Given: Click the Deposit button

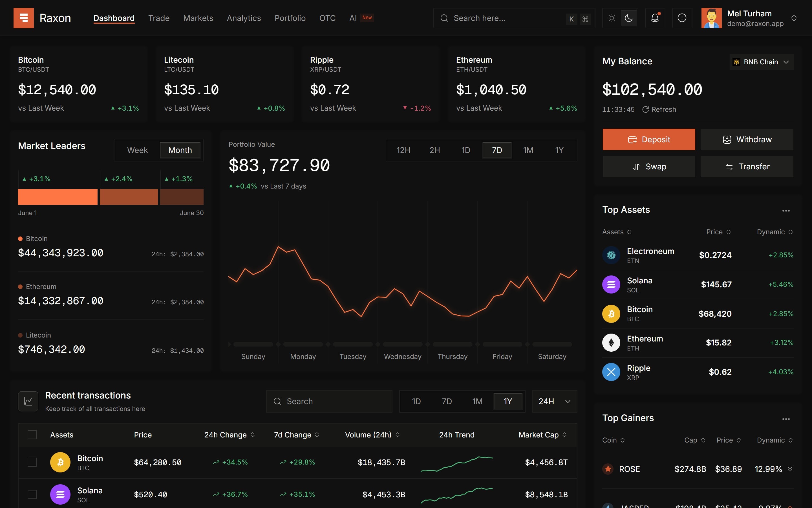Looking at the screenshot, I should pos(648,139).
